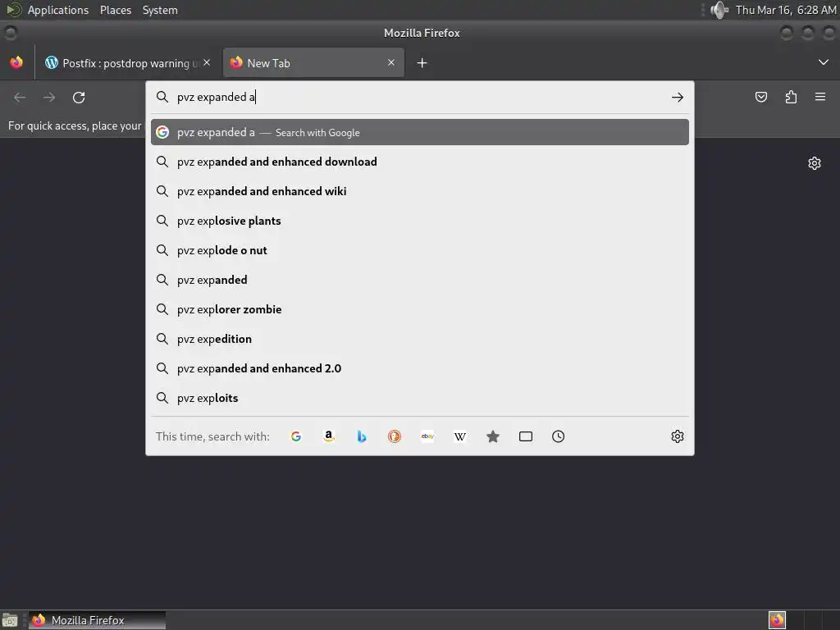840x630 pixels.
Task: Select suggestion 'pvz expedition'
Action: (x=420, y=339)
